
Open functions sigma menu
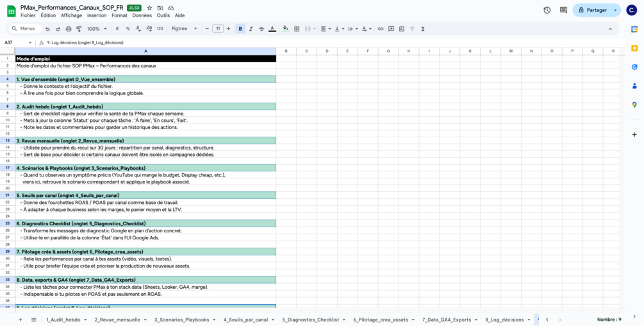(423, 29)
